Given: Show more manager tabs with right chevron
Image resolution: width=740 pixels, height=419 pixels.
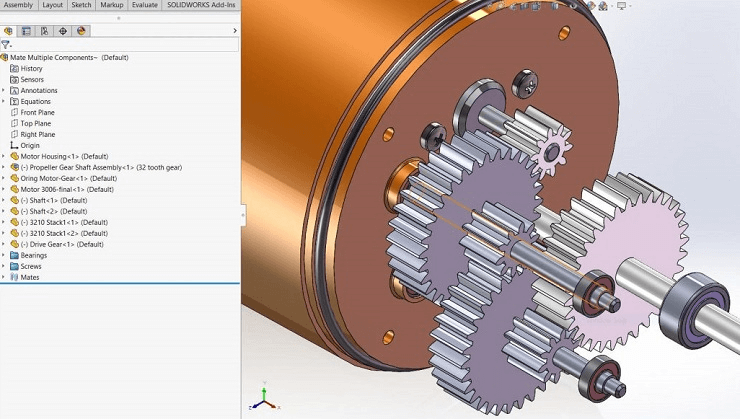Looking at the screenshot, I should tap(235, 31).
